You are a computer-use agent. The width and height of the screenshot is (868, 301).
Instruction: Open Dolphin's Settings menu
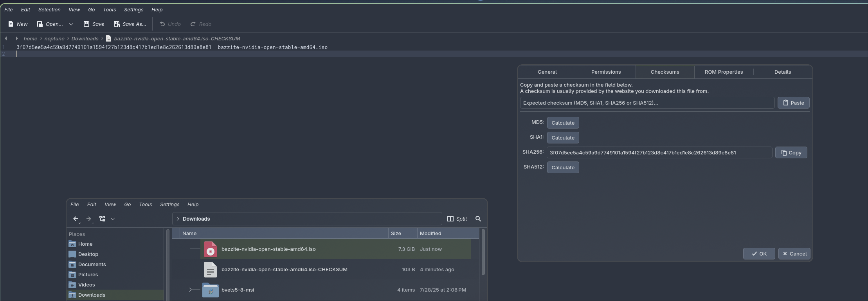point(169,204)
